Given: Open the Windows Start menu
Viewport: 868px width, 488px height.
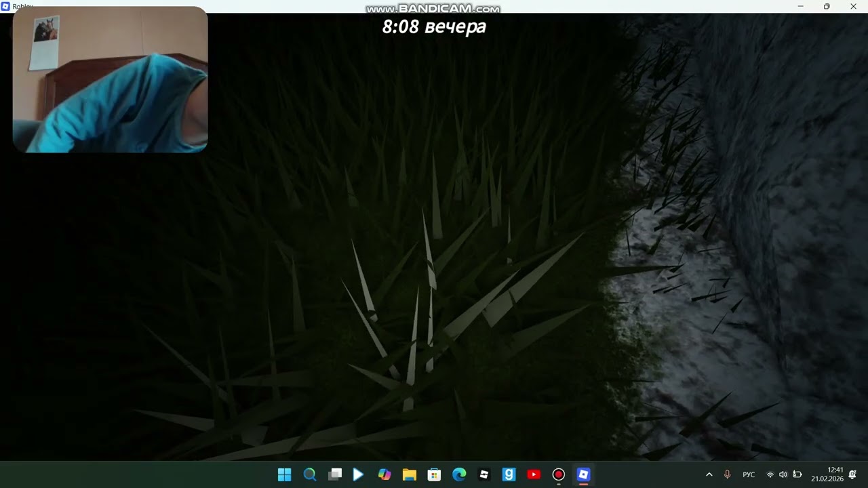Looking at the screenshot, I should tap(285, 474).
